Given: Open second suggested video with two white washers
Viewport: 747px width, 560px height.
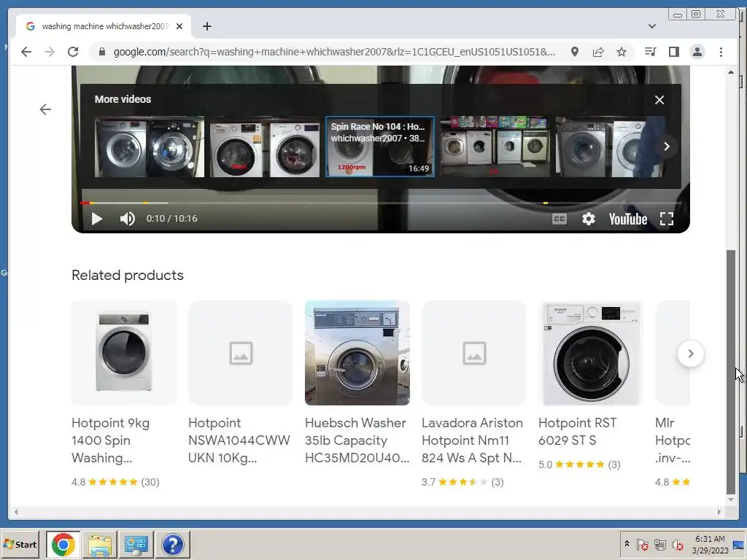Looking at the screenshot, I should point(265,147).
